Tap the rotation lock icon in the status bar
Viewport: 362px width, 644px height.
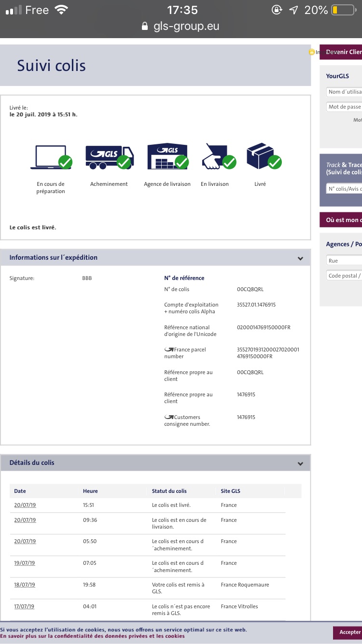click(x=277, y=10)
